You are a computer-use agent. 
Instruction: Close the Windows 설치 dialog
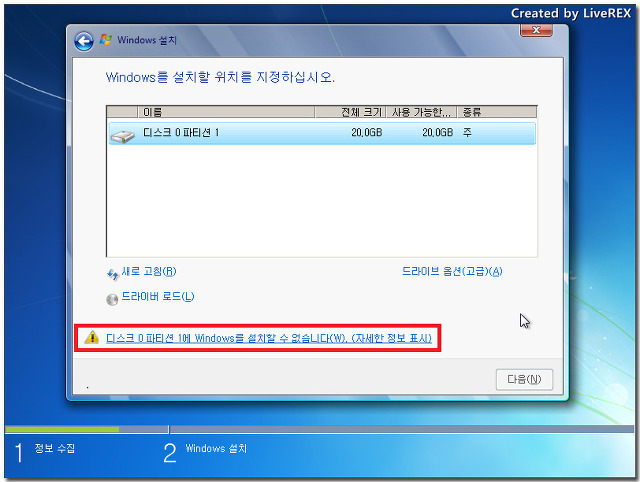(x=536, y=30)
